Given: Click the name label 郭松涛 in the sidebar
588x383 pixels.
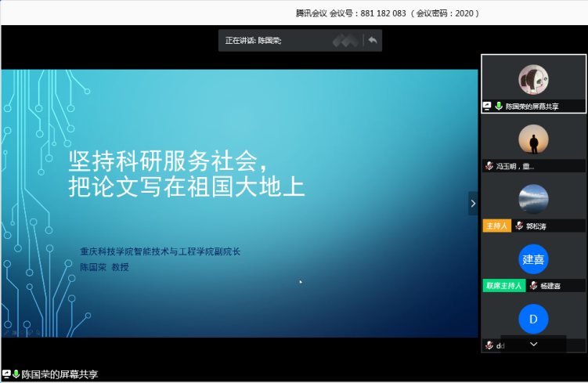Looking at the screenshot, I should [536, 226].
